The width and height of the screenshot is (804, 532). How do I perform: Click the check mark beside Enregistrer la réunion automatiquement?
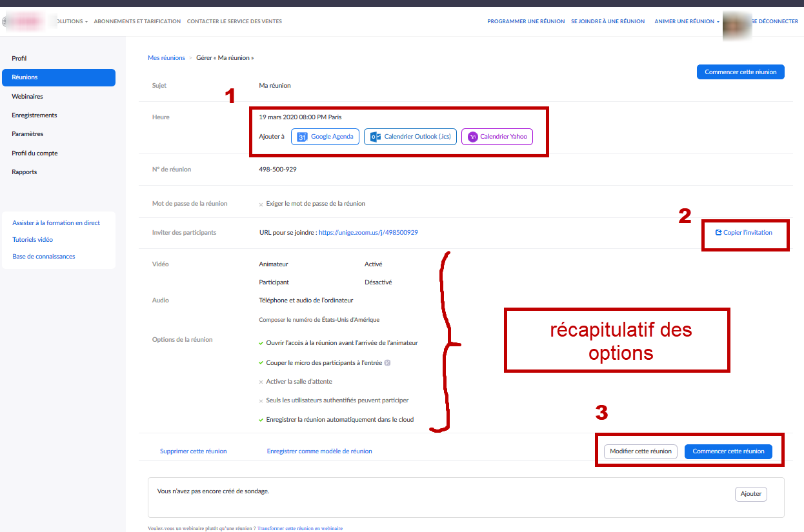pyautogui.click(x=261, y=420)
